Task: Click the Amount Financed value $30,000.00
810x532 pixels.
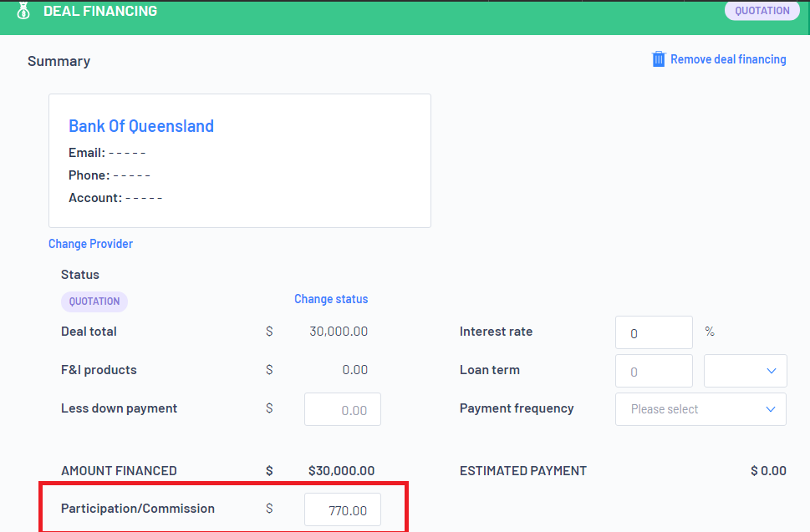Action: coord(341,471)
